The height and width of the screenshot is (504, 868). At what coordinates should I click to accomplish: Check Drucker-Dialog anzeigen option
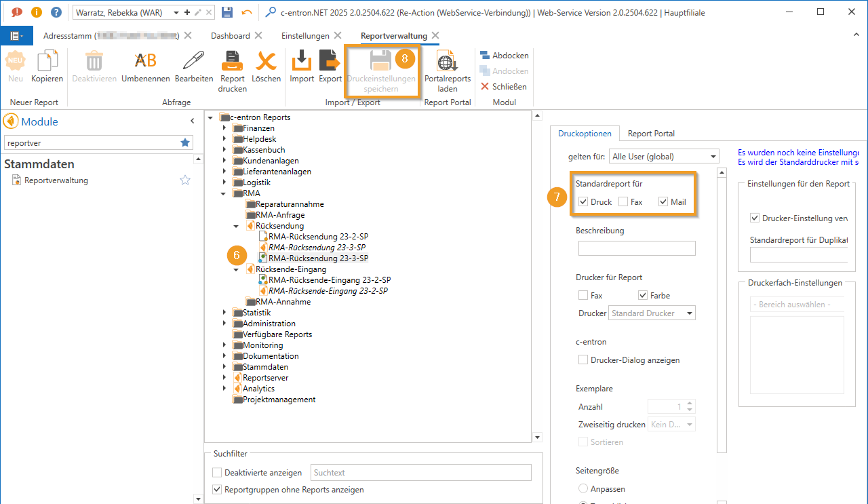(583, 360)
